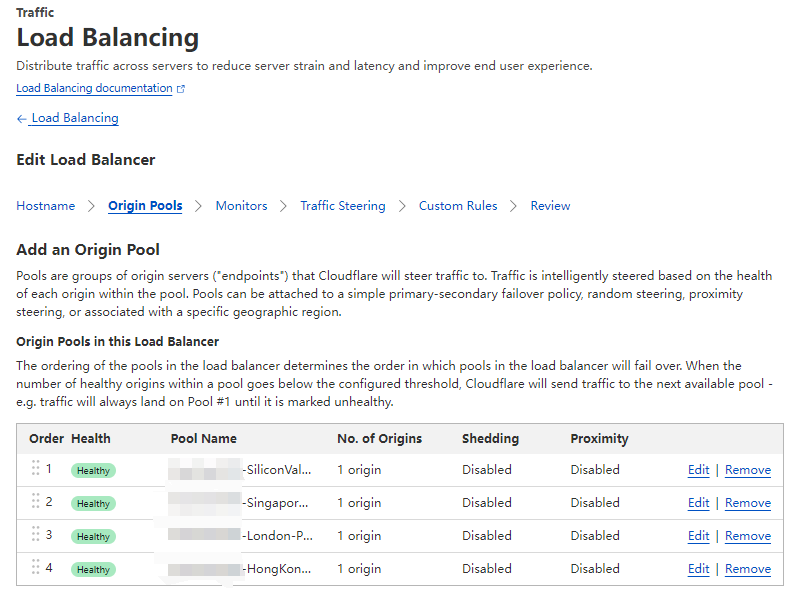805x603 pixels.
Task: Remove the London origin pool
Action: [x=747, y=536]
